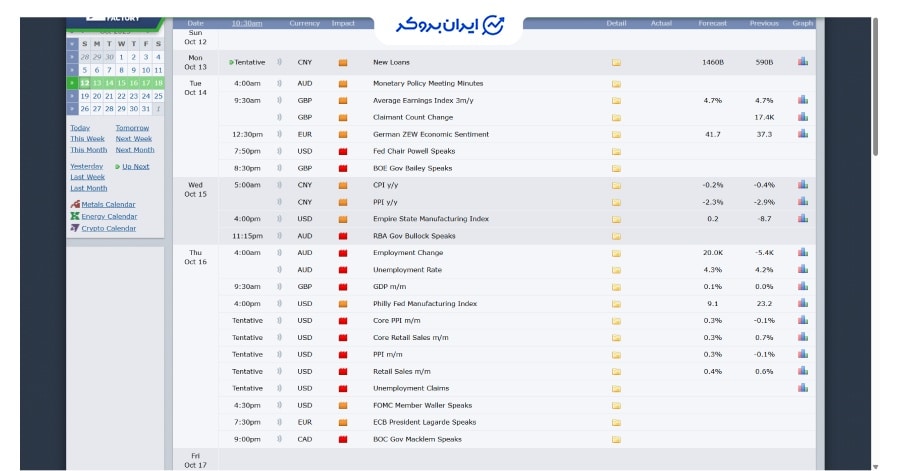Click the page vertical scrollbar
The width and height of the screenshot is (900, 471).
tap(877, 90)
